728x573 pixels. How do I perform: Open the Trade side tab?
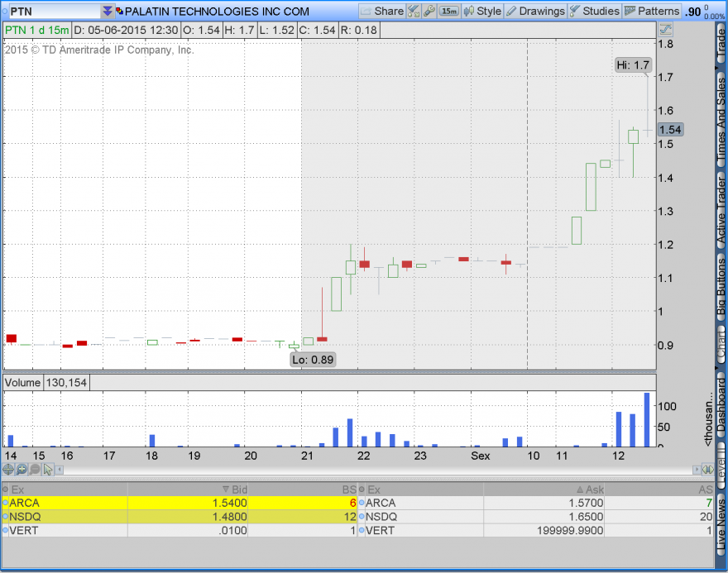coord(721,44)
